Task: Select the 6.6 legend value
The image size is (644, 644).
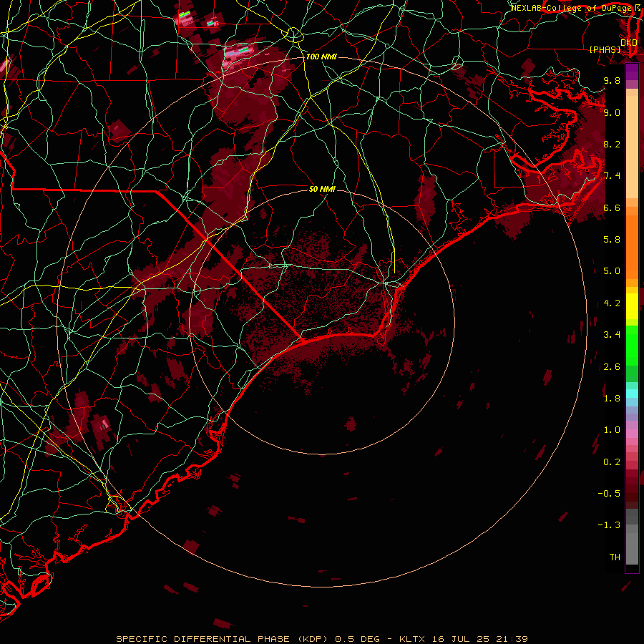Action: tap(612, 208)
